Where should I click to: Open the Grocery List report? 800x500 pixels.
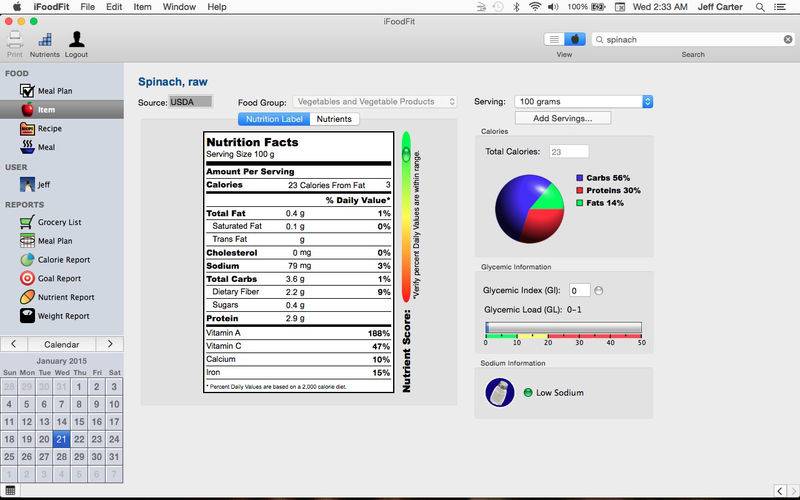59,222
